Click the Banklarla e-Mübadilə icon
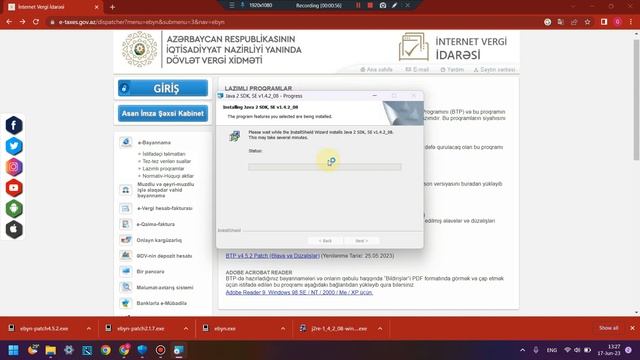This screenshot has height=360, width=640. click(126, 303)
